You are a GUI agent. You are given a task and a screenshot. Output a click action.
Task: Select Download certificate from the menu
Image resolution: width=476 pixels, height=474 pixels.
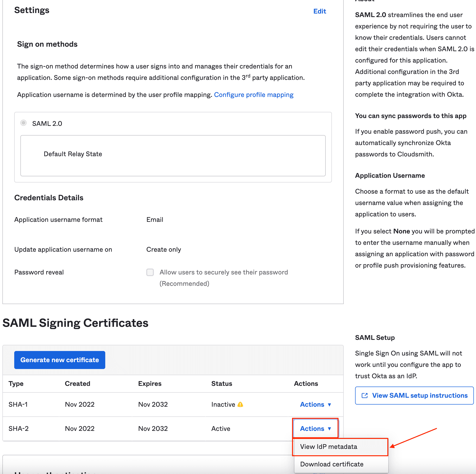[332, 464]
